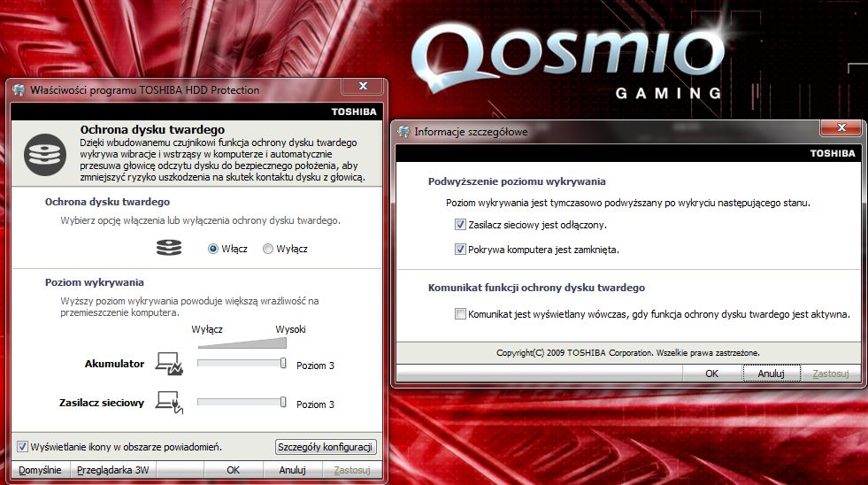
Task: Click 'Komunikat funkcji ochrony dysku twardego' heading
Action: point(536,288)
